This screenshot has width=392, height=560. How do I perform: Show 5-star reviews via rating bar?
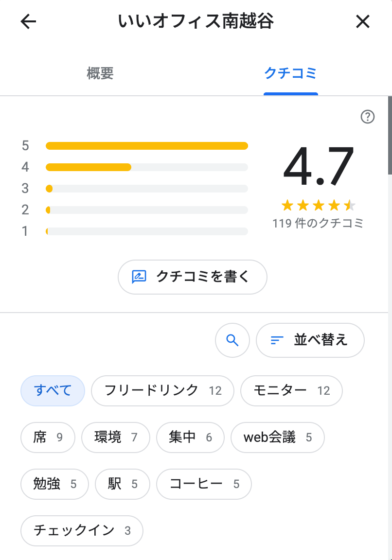(147, 146)
